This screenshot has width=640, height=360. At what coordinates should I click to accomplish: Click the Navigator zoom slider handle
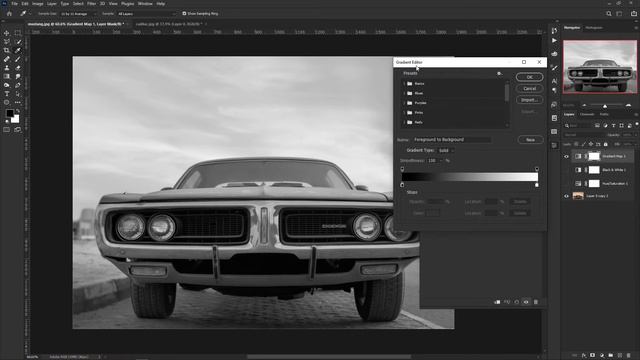tap(605, 106)
